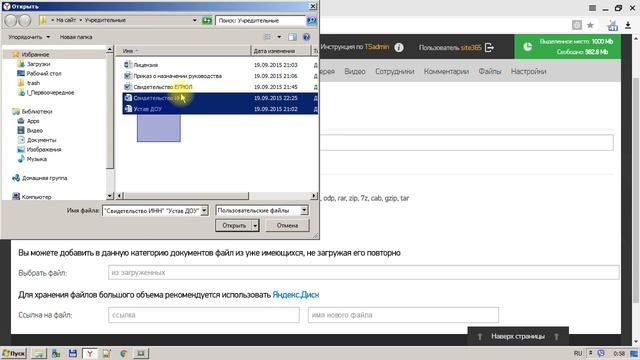The image size is (640, 360).
Task: Open the Комментарии tab
Action: coord(446,71)
